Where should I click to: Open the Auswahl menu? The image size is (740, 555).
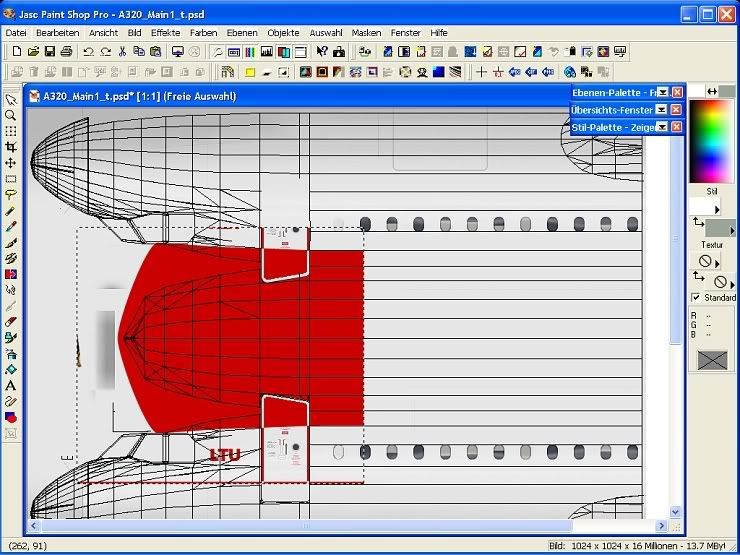325,32
